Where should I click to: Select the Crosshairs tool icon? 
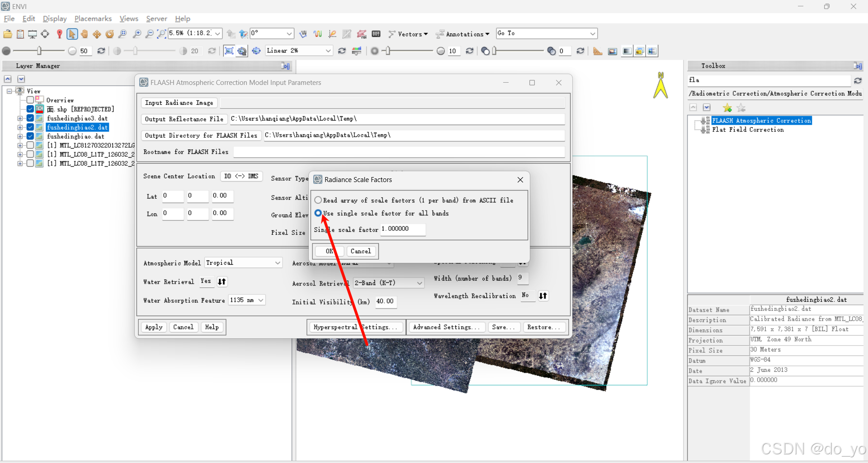[x=45, y=34]
